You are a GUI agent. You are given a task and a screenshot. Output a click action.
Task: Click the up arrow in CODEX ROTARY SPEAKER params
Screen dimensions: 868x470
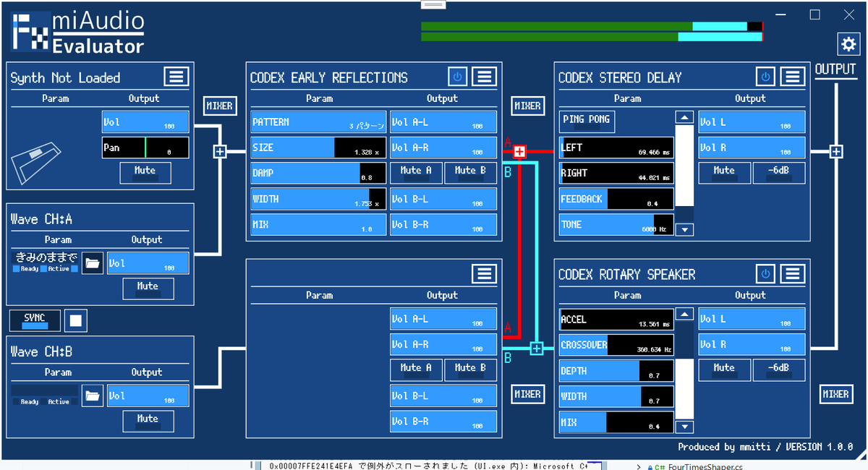[x=684, y=315]
